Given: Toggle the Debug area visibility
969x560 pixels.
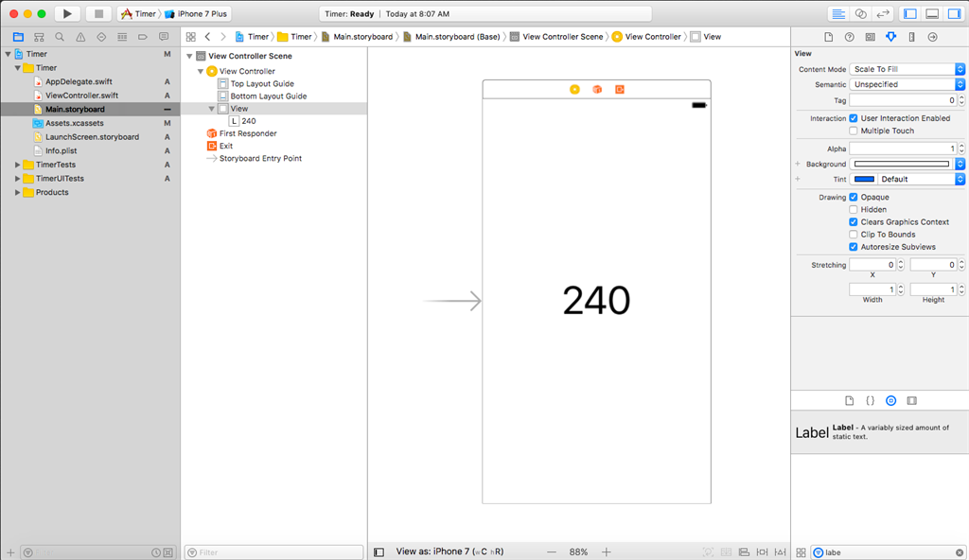Looking at the screenshot, I should 932,13.
